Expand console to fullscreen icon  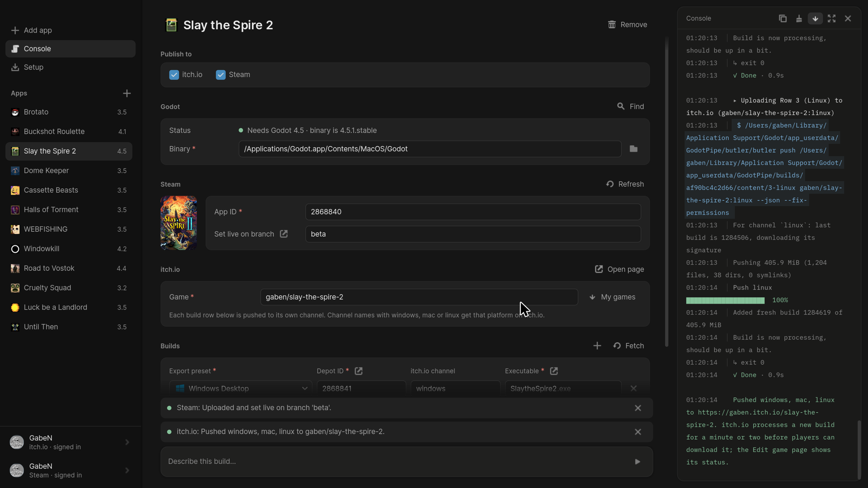831,19
